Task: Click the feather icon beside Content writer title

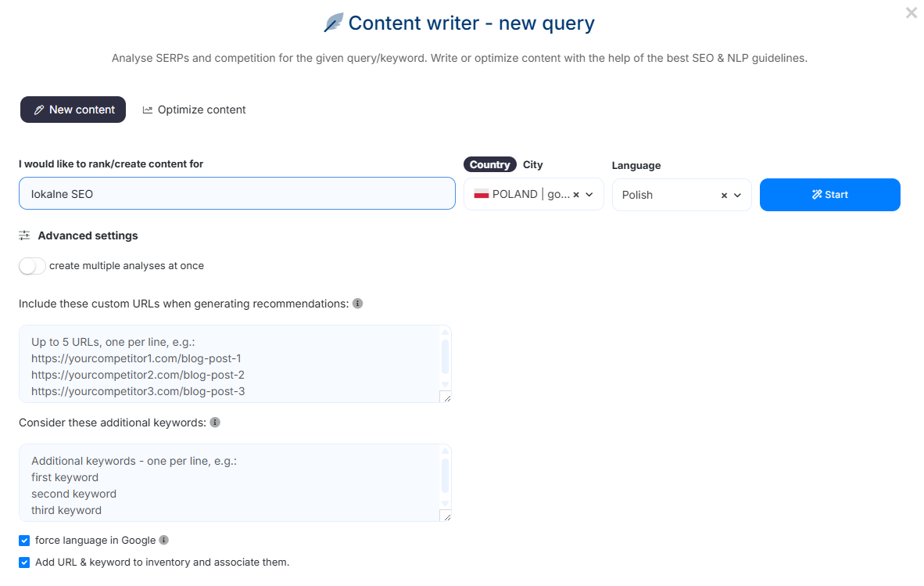Action: [x=334, y=23]
